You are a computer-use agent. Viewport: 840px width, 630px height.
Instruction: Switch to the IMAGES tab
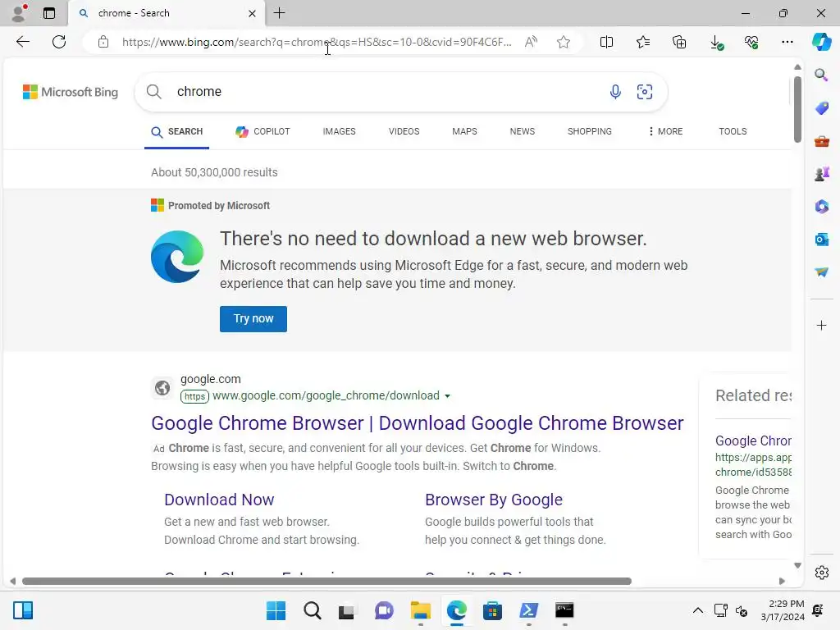click(339, 131)
